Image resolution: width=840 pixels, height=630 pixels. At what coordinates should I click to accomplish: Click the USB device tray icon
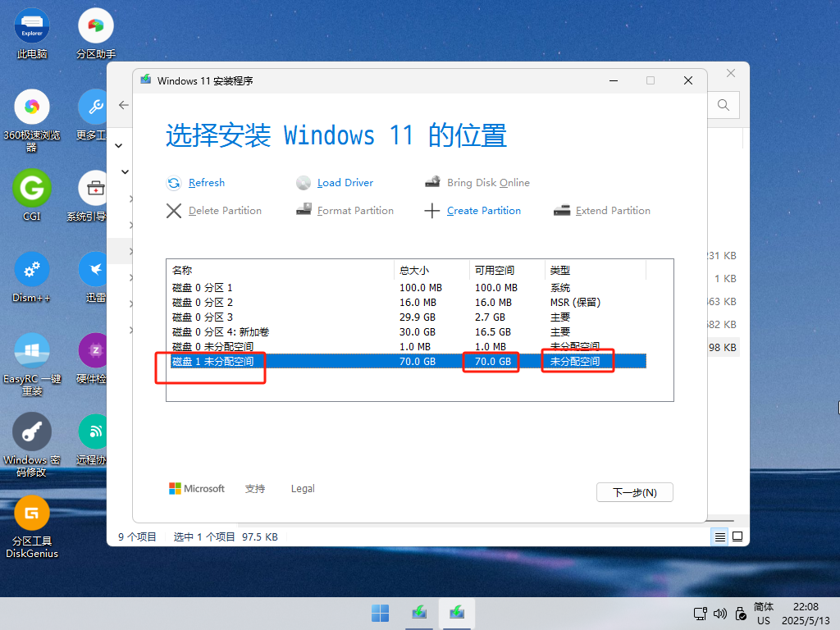741,614
